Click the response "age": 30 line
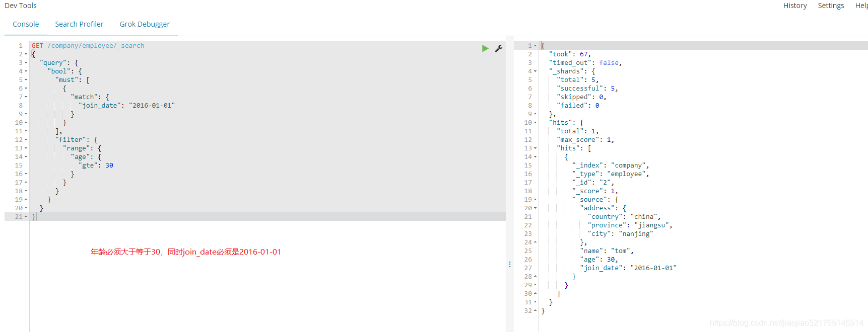 [599, 260]
